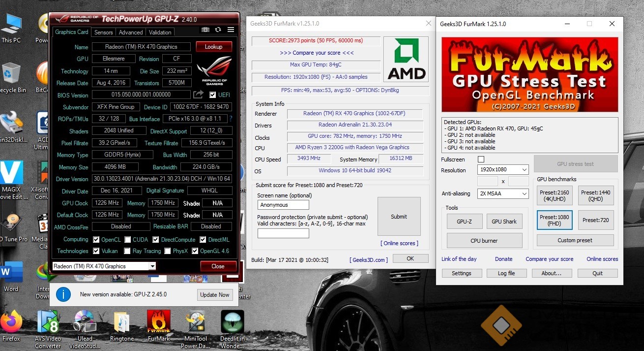Toggle the UEFI checkbox
This screenshot has width=644, height=351.
pos(212,95)
